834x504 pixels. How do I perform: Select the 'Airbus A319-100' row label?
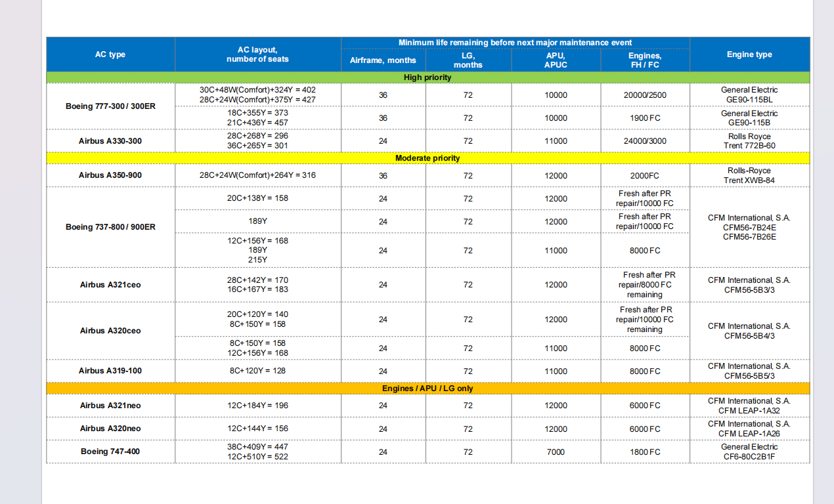pyautogui.click(x=110, y=371)
